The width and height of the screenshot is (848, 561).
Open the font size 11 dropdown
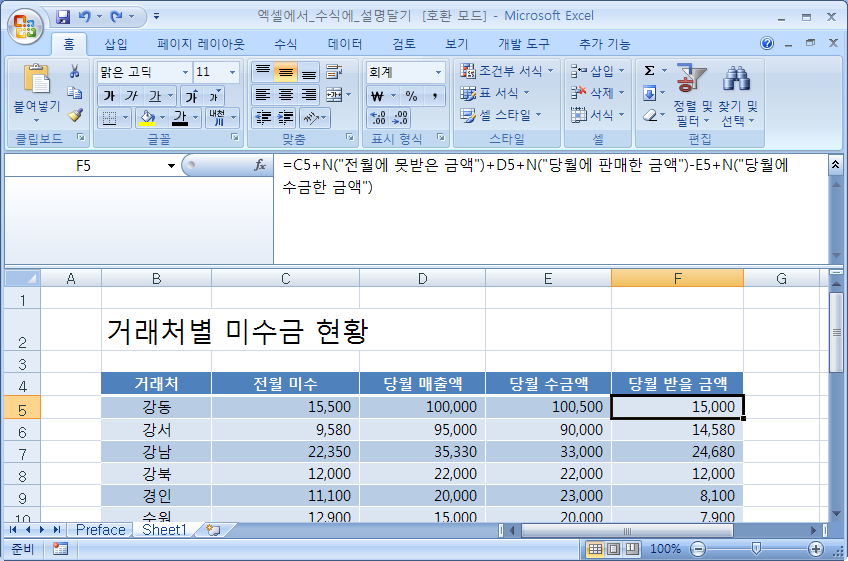click(x=232, y=72)
